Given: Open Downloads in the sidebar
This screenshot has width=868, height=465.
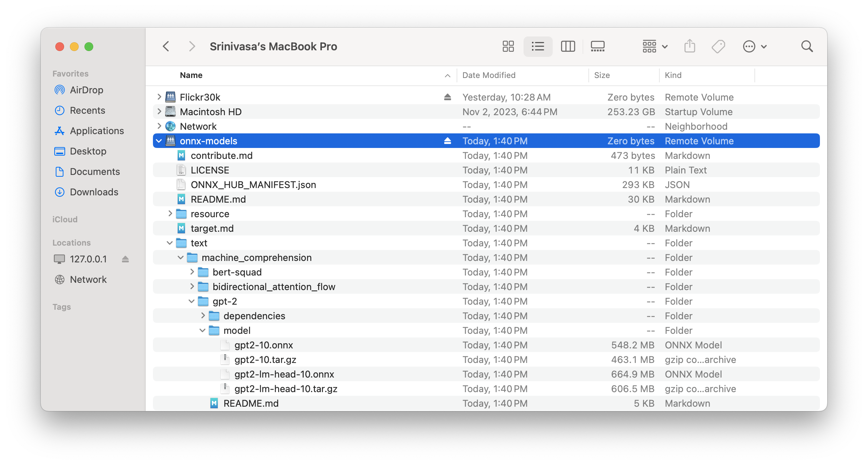Looking at the screenshot, I should pyautogui.click(x=94, y=192).
